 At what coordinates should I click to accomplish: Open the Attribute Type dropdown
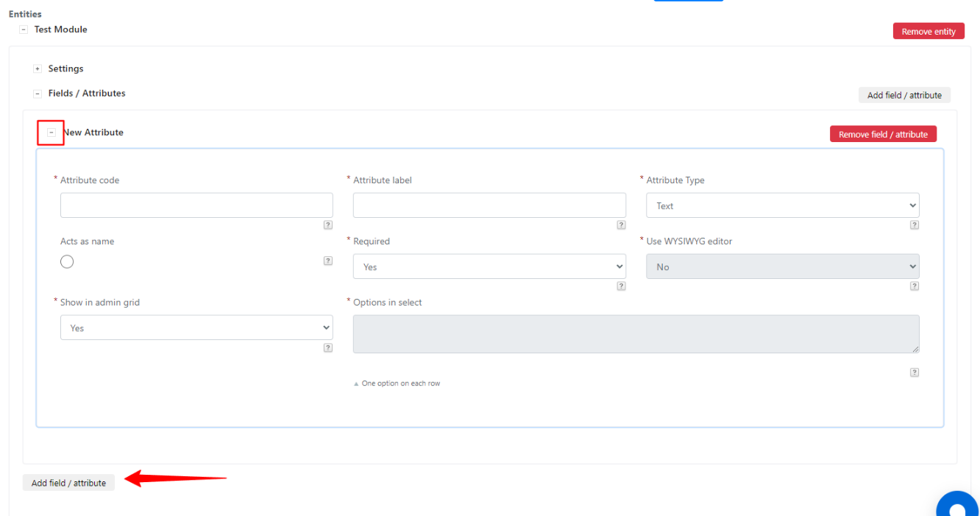click(x=783, y=205)
